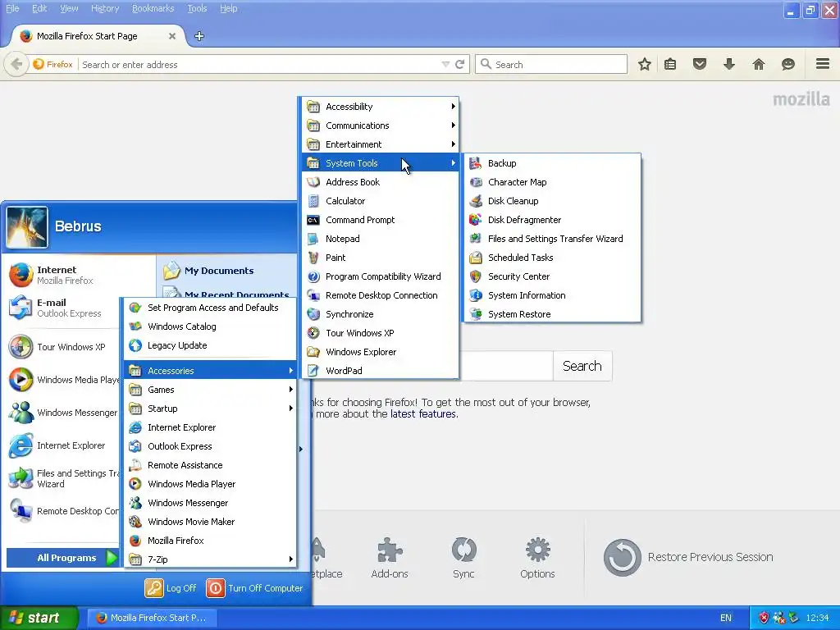Viewport: 840px width, 630px height.
Task: Expand Accessibility submenu
Action: tap(381, 107)
